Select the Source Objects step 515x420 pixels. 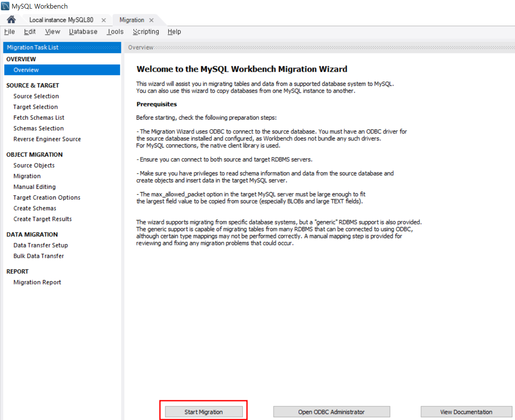34,165
